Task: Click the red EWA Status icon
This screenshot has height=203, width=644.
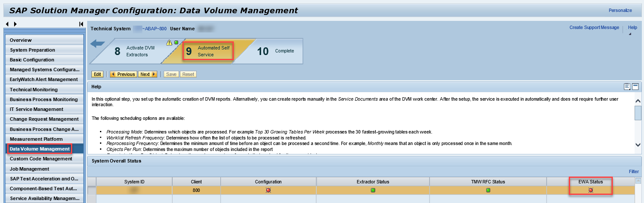Action: click(591, 190)
